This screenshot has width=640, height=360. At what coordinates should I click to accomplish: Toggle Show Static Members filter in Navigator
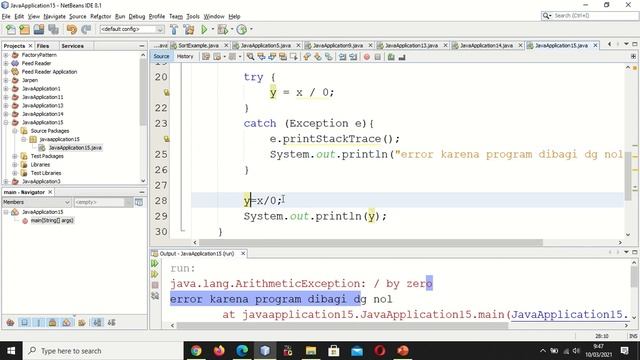click(x=39, y=323)
